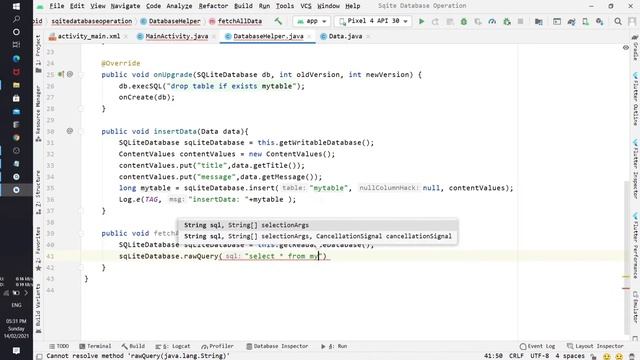Click the '4 spaces' indent setting
Screen dimensions: 640x360
(x=570, y=356)
